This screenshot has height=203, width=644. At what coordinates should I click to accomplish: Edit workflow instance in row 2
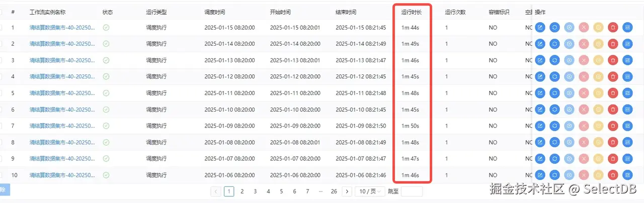tap(540, 44)
